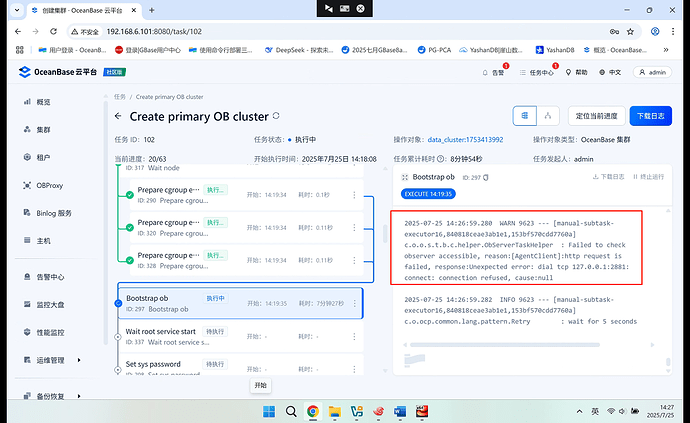Click 任务 breadcrumb link

tap(120, 97)
